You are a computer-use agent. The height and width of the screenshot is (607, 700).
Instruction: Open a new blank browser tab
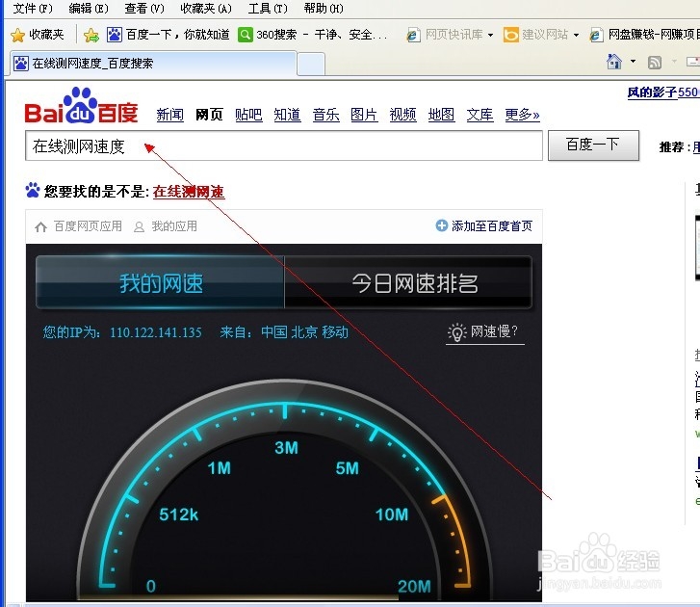click(311, 64)
